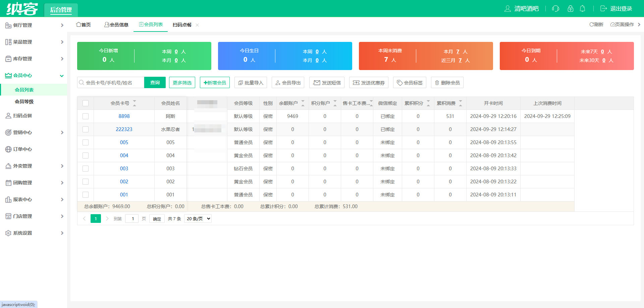Expand the 餐厅管理 chevron
The image size is (644, 308).
pos(62,25)
